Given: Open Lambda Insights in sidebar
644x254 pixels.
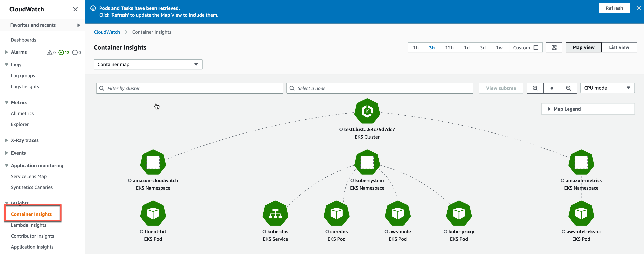Looking at the screenshot, I should tap(29, 225).
